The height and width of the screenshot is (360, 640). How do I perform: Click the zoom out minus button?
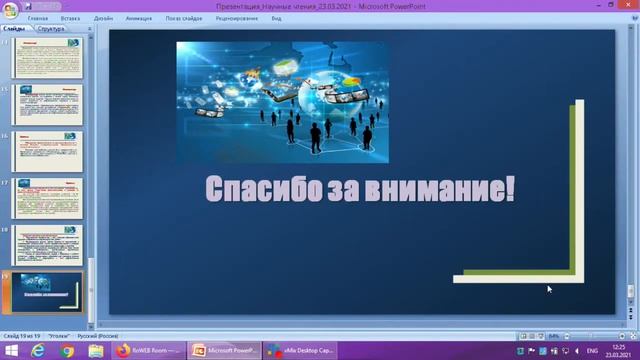[567, 336]
